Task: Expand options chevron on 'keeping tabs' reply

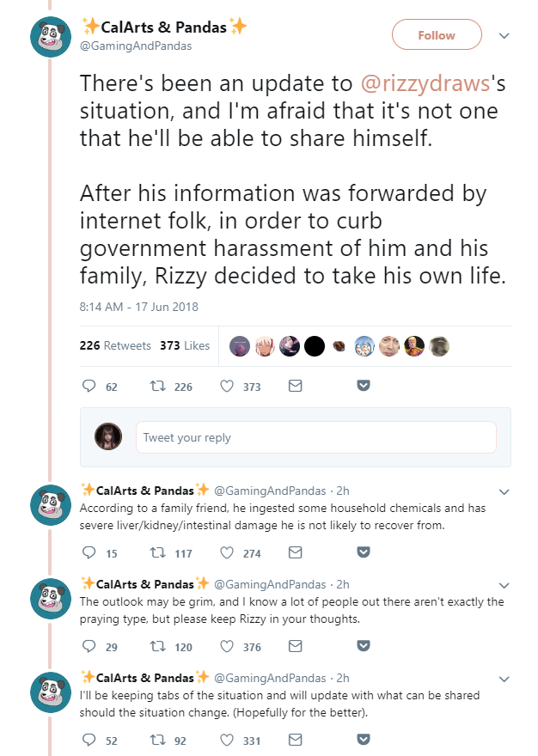Action: (x=504, y=679)
